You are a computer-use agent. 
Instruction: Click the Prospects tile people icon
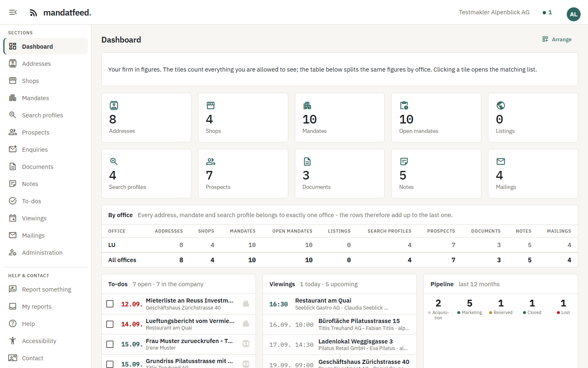[211, 162]
